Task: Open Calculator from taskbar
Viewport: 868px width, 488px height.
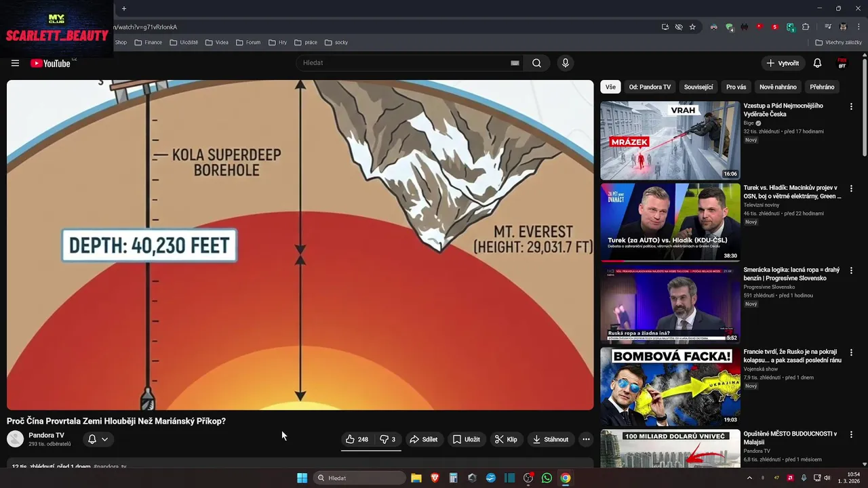Action: pos(454,478)
